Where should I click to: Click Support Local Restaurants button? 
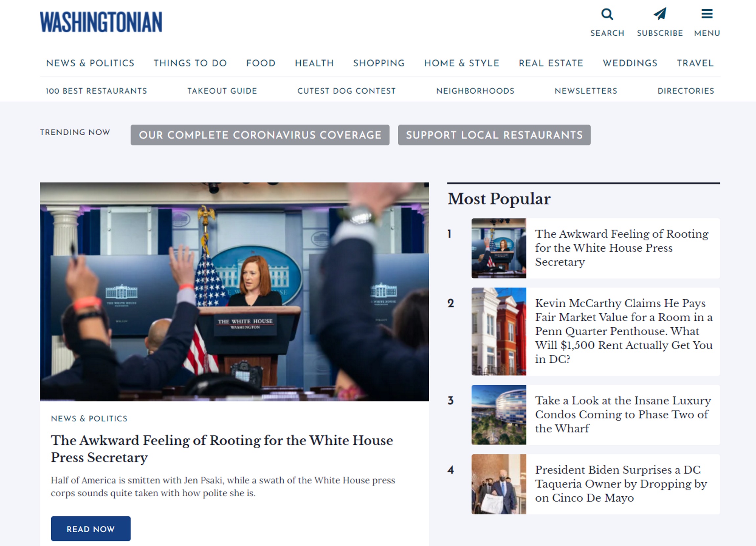point(494,135)
